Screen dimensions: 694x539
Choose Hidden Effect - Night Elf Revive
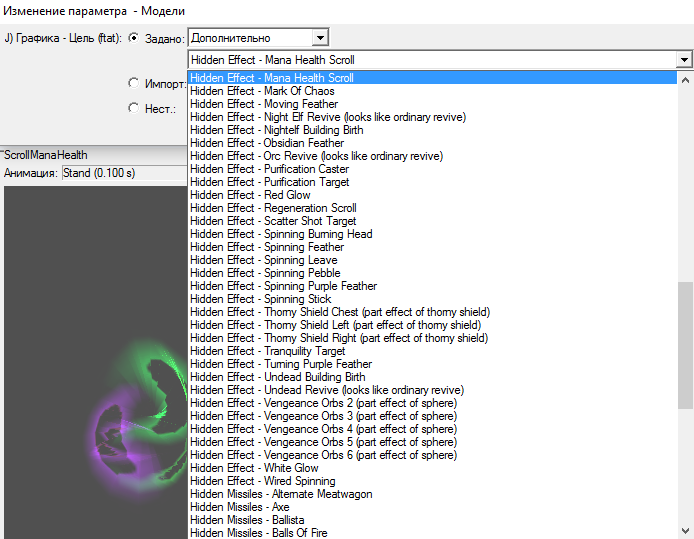click(432, 117)
